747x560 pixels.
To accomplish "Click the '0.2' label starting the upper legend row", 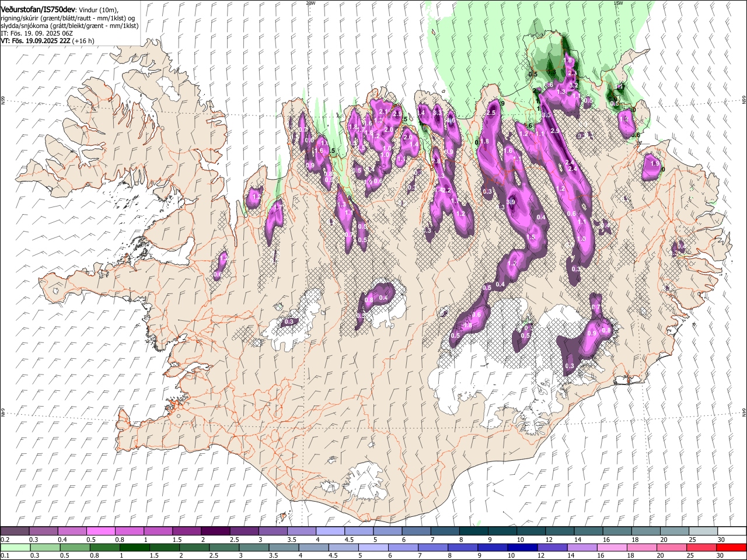I will point(5,540).
